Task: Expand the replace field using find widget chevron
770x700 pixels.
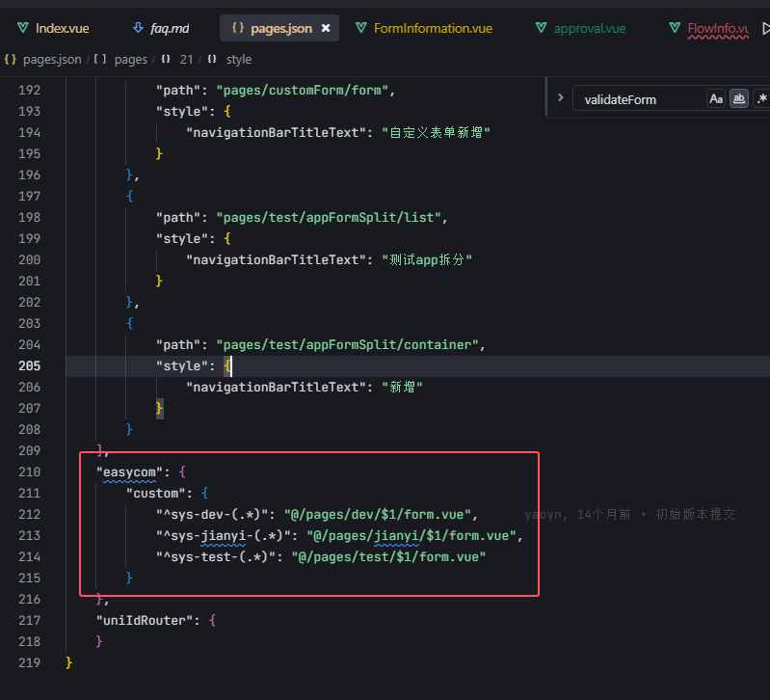Action: coord(560,97)
